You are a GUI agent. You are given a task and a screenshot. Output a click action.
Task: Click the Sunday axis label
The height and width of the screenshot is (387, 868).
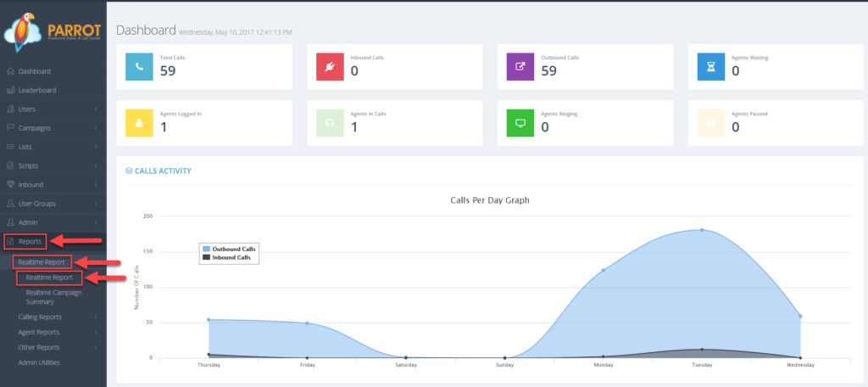point(505,366)
